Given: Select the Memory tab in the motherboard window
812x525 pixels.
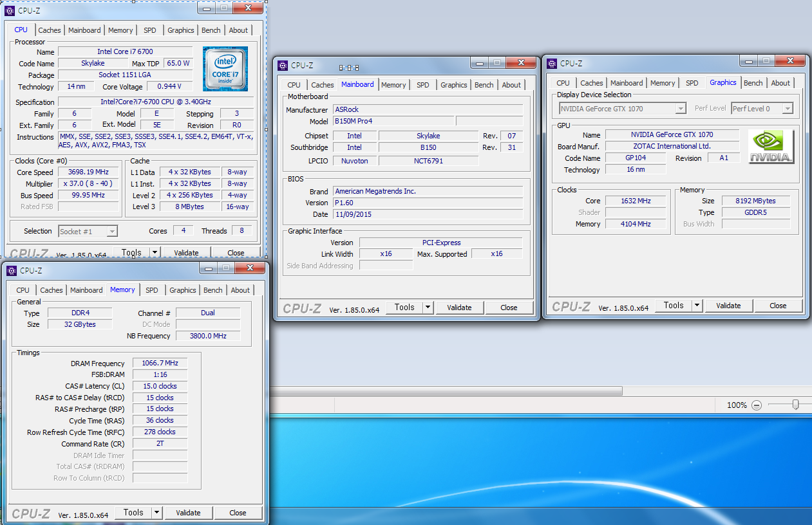Looking at the screenshot, I should 393,85.
